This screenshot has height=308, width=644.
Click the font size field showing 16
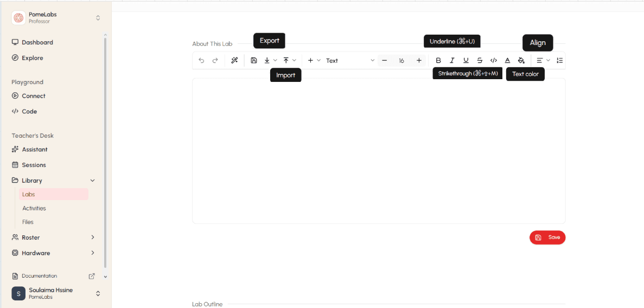[x=401, y=60]
